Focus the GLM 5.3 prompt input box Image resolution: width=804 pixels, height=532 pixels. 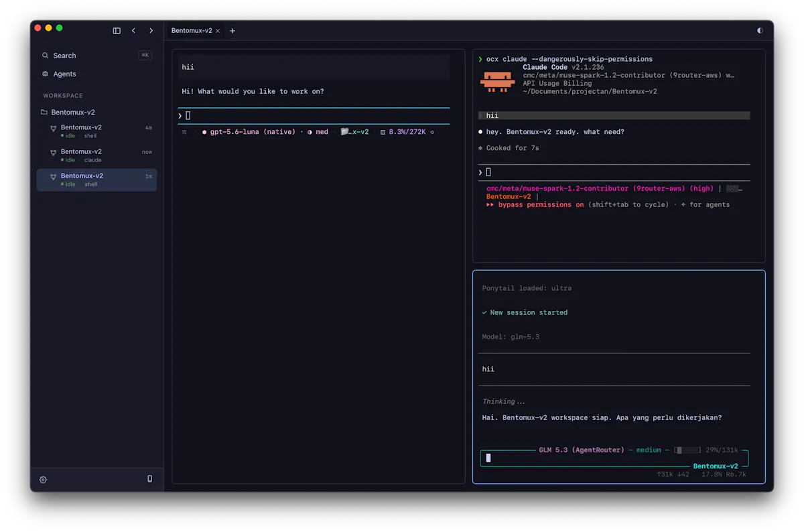pyautogui.click(x=614, y=458)
